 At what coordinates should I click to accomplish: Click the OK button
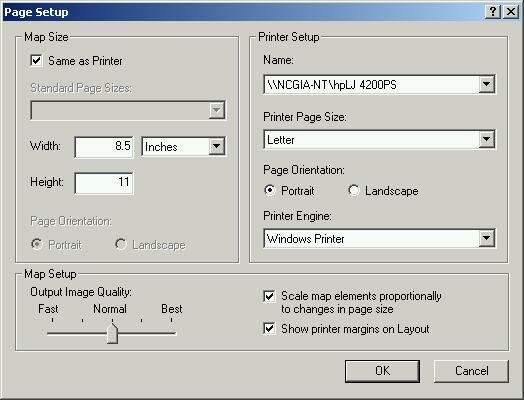tap(382, 371)
